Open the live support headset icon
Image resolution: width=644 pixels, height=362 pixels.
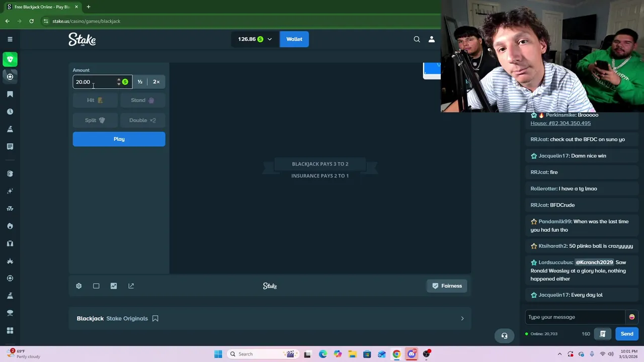(504, 335)
